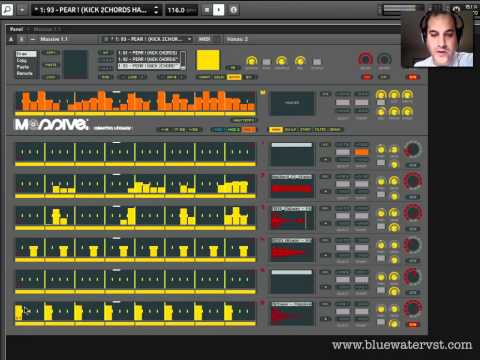Open the plugin header preset dropdown arrow
480x360 pixels.
[189, 39]
